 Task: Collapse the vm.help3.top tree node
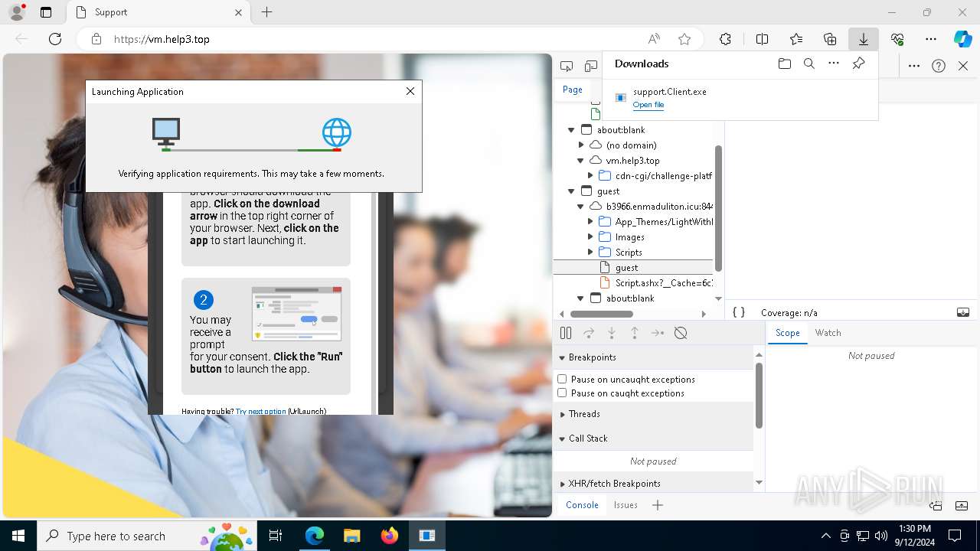click(581, 160)
